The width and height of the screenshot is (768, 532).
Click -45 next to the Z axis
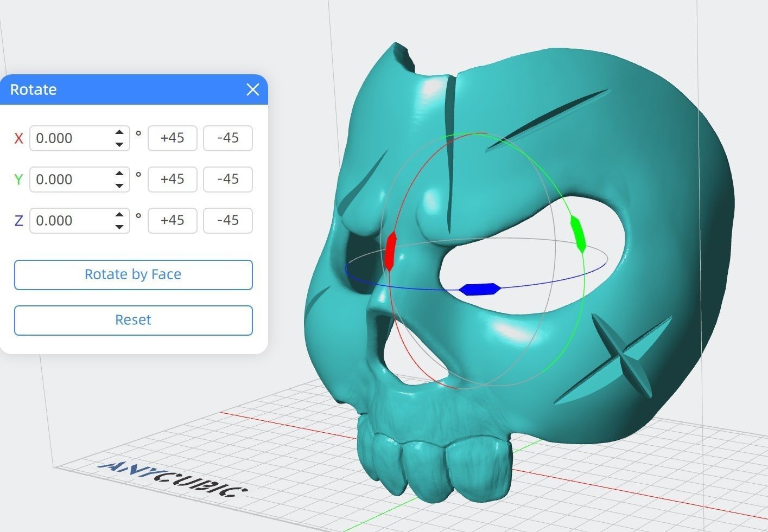[x=227, y=220]
